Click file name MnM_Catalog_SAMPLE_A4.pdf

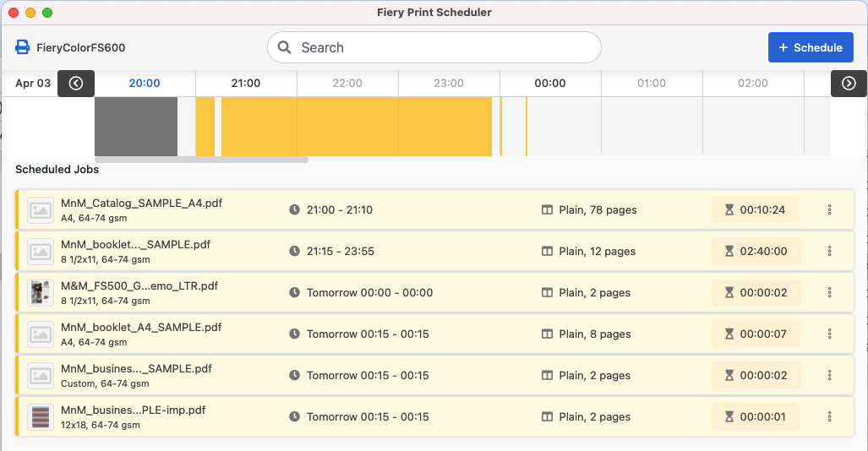141,203
